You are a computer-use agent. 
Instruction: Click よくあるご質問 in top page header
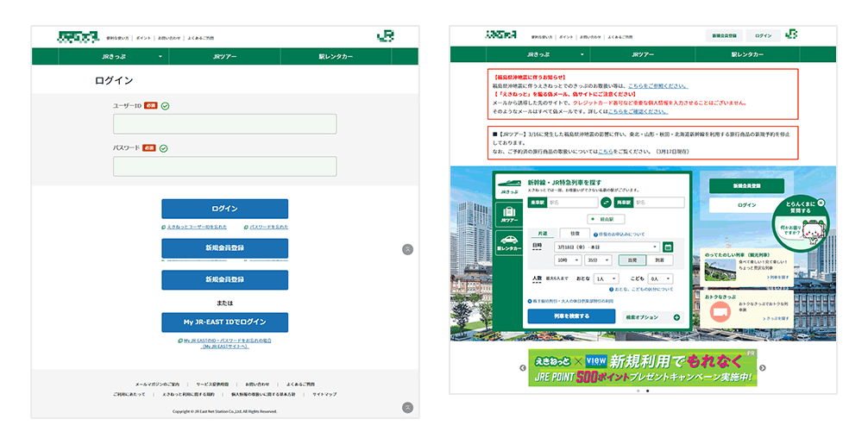(x=620, y=37)
